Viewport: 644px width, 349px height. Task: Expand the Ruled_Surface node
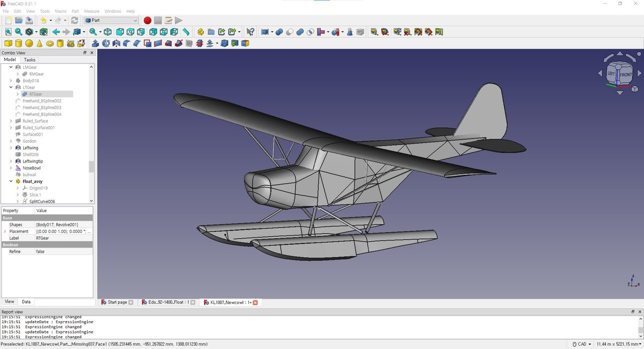(11, 121)
